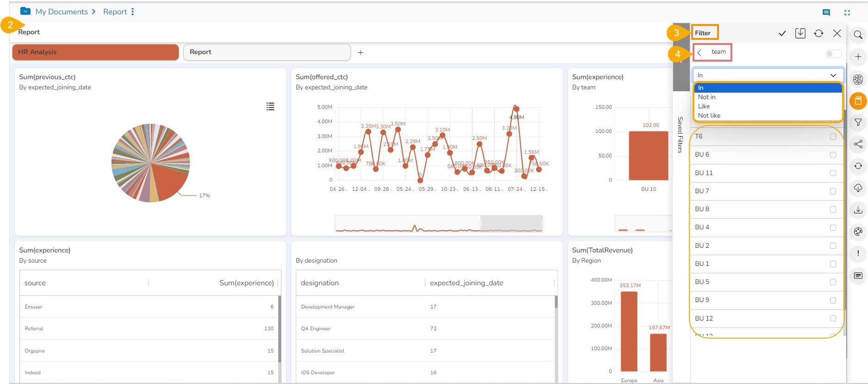Click the save filter icon
Image resolution: width=868 pixels, height=384 pixels.
coord(800,33)
